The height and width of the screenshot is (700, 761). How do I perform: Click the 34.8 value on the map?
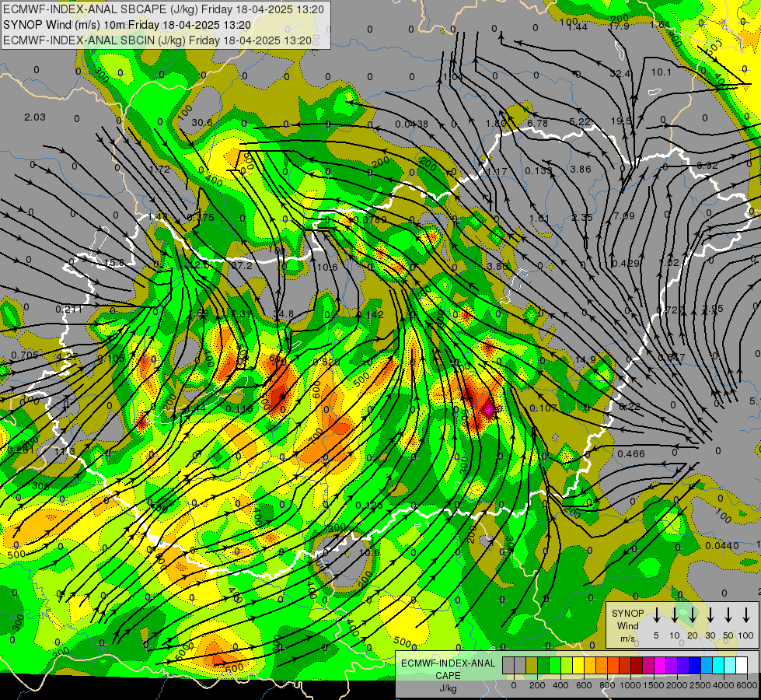(x=284, y=313)
